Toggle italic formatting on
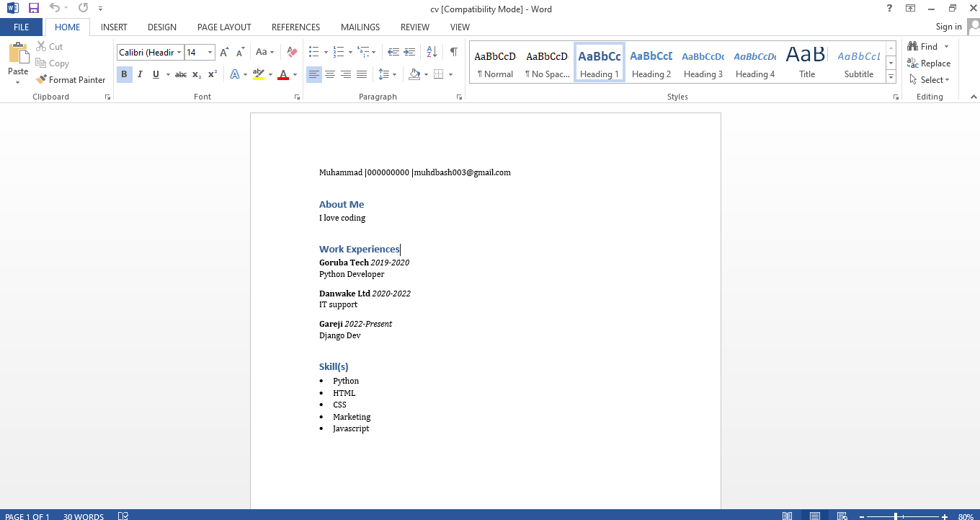 point(139,74)
